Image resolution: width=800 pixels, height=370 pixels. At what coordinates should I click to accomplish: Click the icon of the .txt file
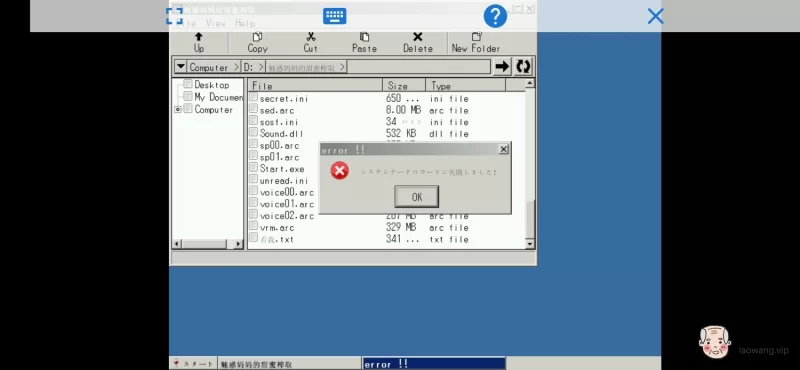click(x=254, y=238)
